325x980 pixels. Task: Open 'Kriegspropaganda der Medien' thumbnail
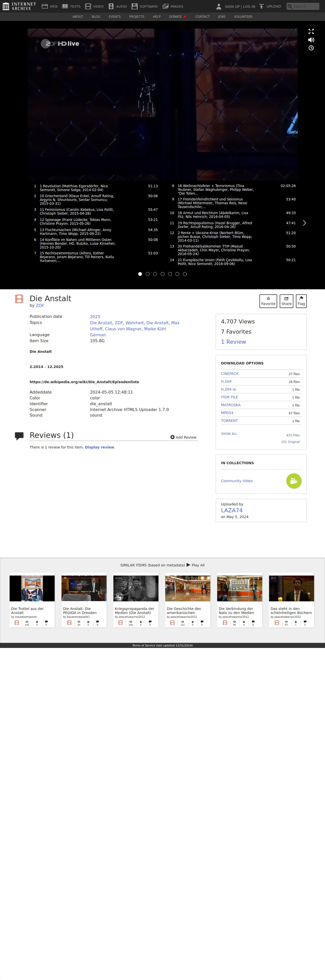click(136, 588)
